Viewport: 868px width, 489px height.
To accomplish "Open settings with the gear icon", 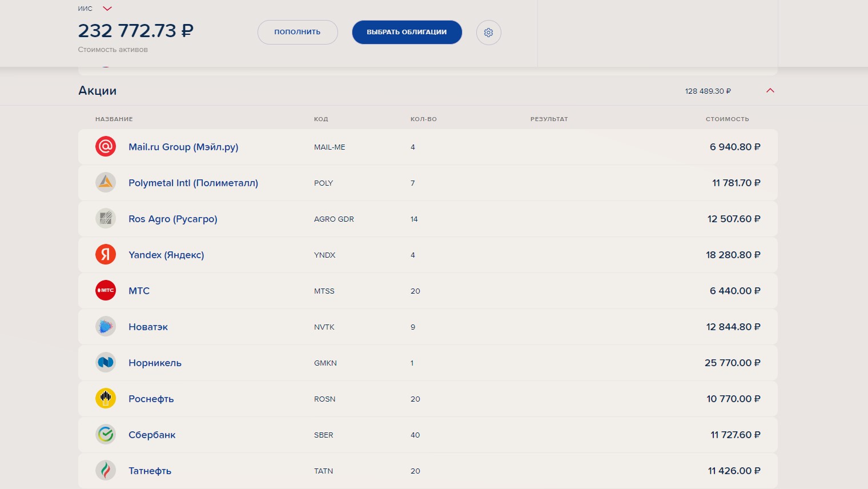I will [x=489, y=33].
